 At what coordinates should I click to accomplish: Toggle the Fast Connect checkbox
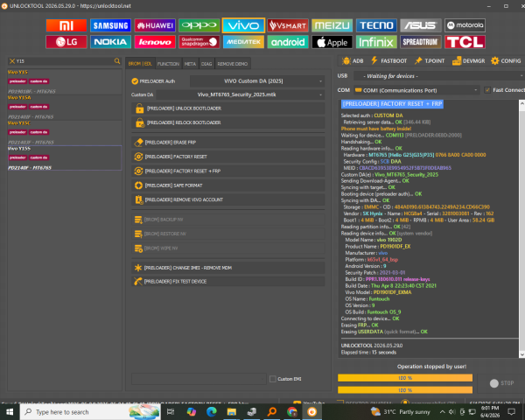click(x=487, y=90)
